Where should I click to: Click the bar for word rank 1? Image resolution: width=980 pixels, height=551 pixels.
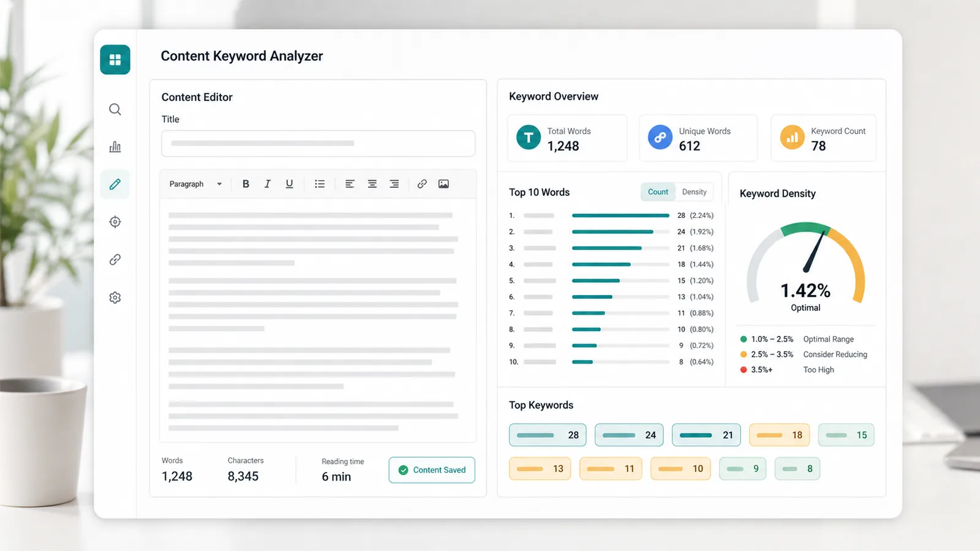tap(620, 216)
